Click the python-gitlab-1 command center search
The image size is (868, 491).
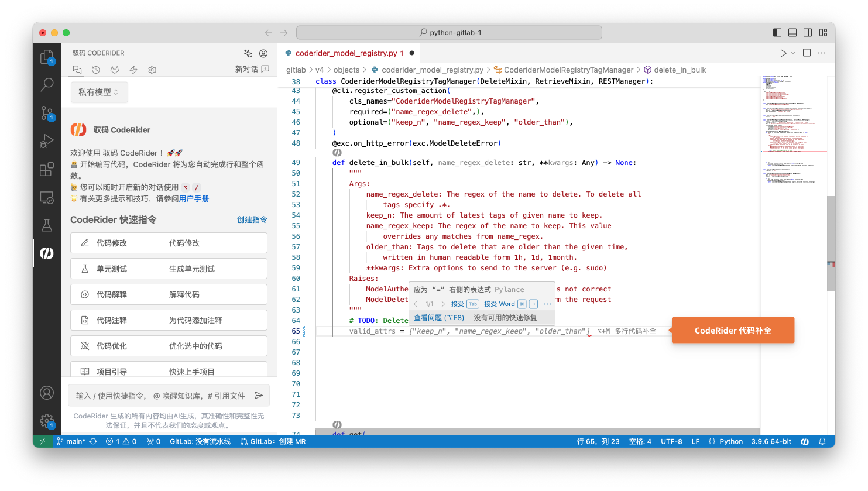(x=449, y=33)
